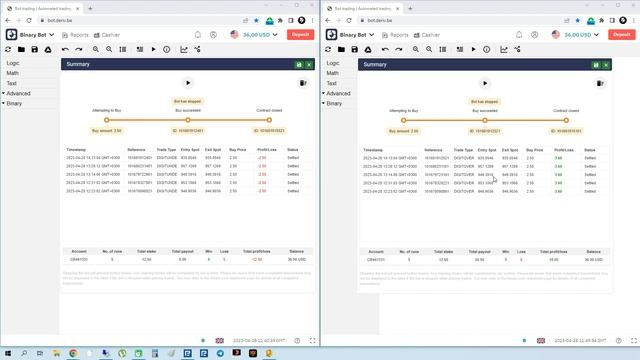The height and width of the screenshot is (360, 640).
Task: Redo icon in left window toolbar
Action: coord(79,49)
